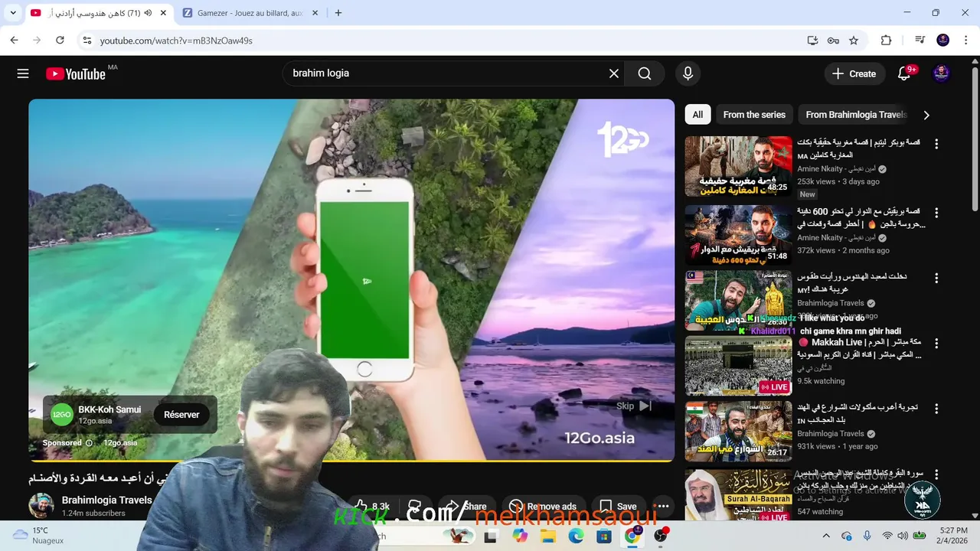
Task: Reload the page
Action: coord(60,41)
